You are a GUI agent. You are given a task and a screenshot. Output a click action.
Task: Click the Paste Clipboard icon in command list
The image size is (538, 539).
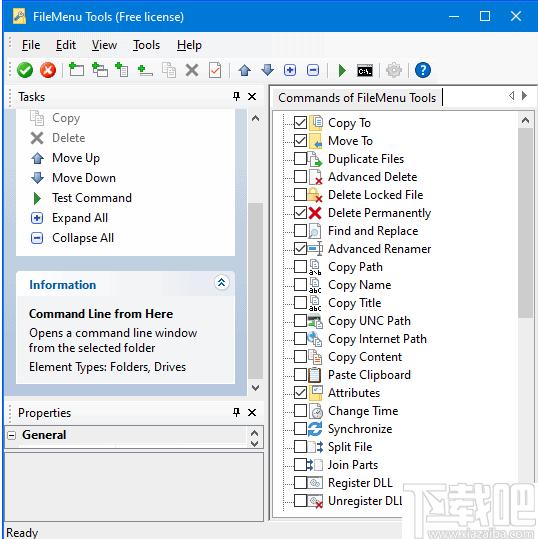315,375
